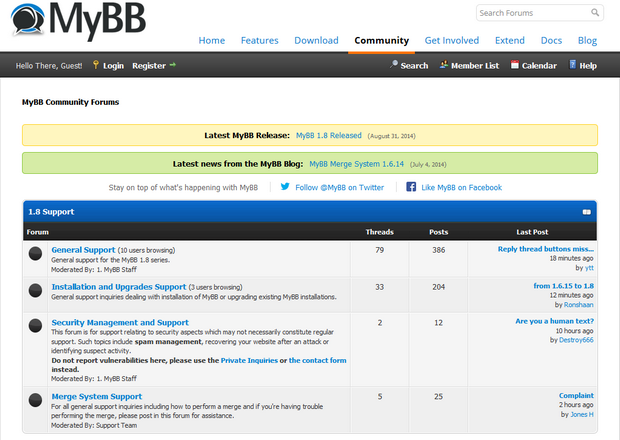The width and height of the screenshot is (620, 440).
Task: Open user Ronshaan's profile
Action: (578, 305)
